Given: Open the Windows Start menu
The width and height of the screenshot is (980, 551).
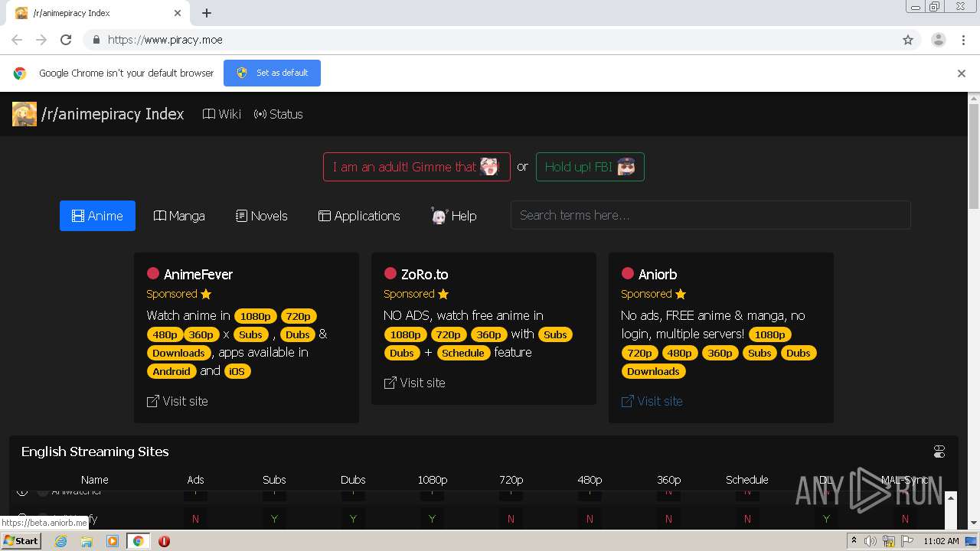Looking at the screenshot, I should 21,540.
